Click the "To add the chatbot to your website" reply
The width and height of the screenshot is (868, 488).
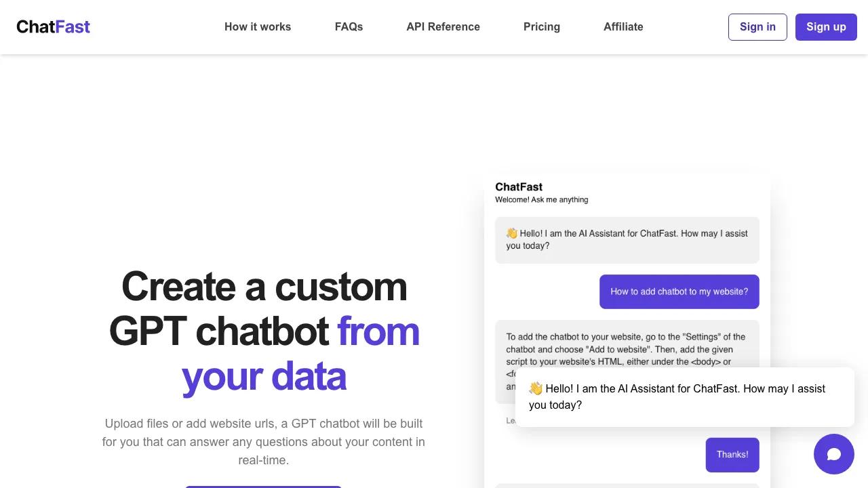pyautogui.click(x=625, y=348)
